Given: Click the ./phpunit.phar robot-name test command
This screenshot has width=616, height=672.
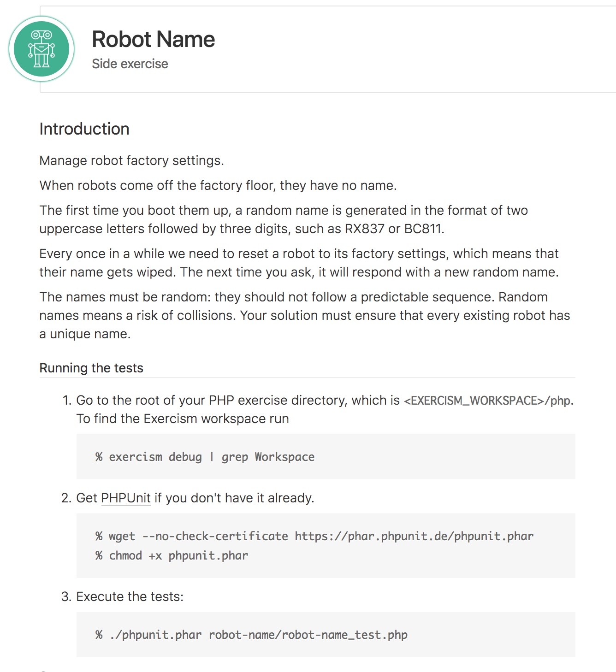Looking at the screenshot, I should [x=252, y=635].
